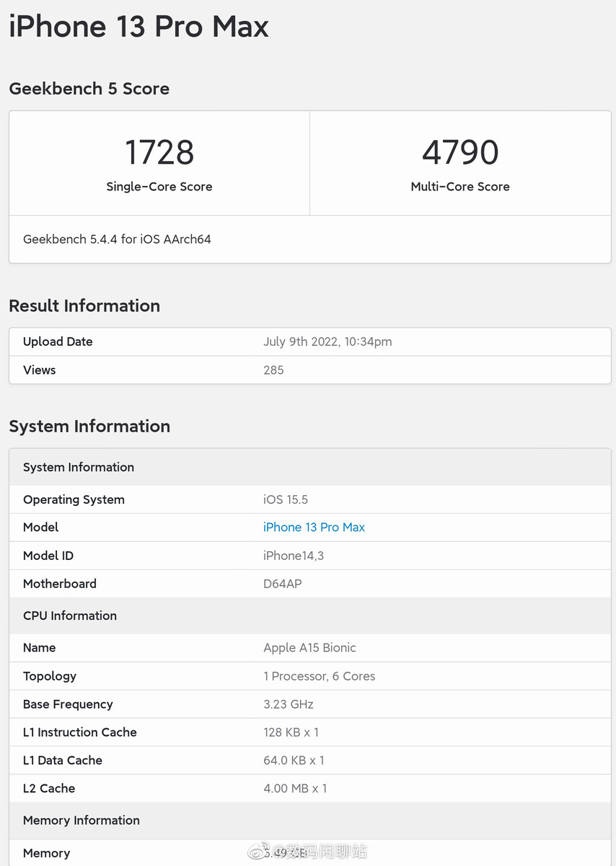Select the iOS 15.5 operating system value
Viewport: 616px width, 866px height.
click(x=286, y=499)
